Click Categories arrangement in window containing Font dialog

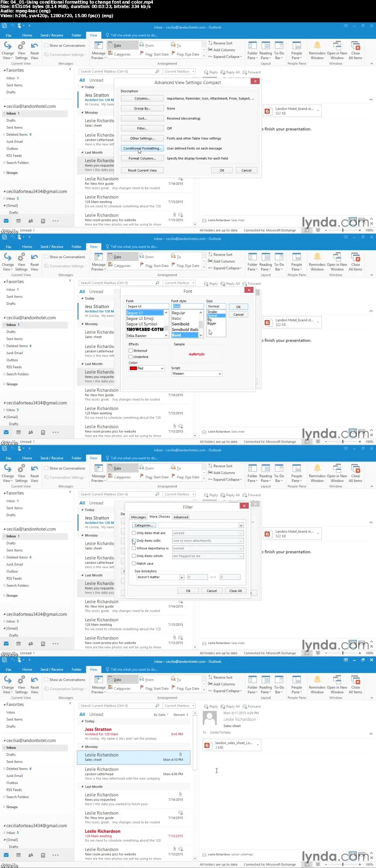click(119, 266)
